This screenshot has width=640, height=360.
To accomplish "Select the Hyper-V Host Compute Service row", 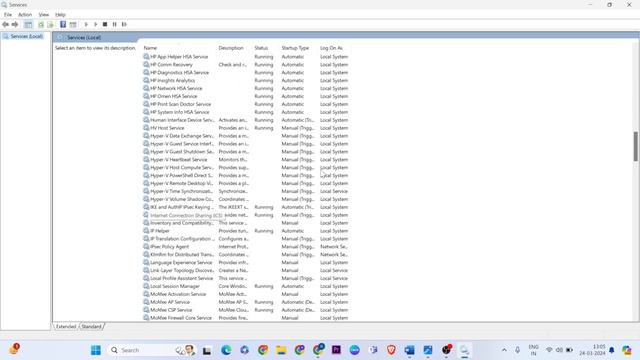I will [x=247, y=167].
